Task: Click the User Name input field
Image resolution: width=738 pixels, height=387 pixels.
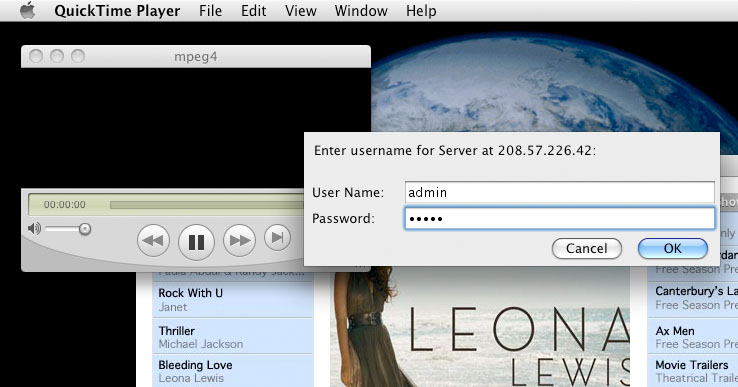Action: (x=560, y=192)
